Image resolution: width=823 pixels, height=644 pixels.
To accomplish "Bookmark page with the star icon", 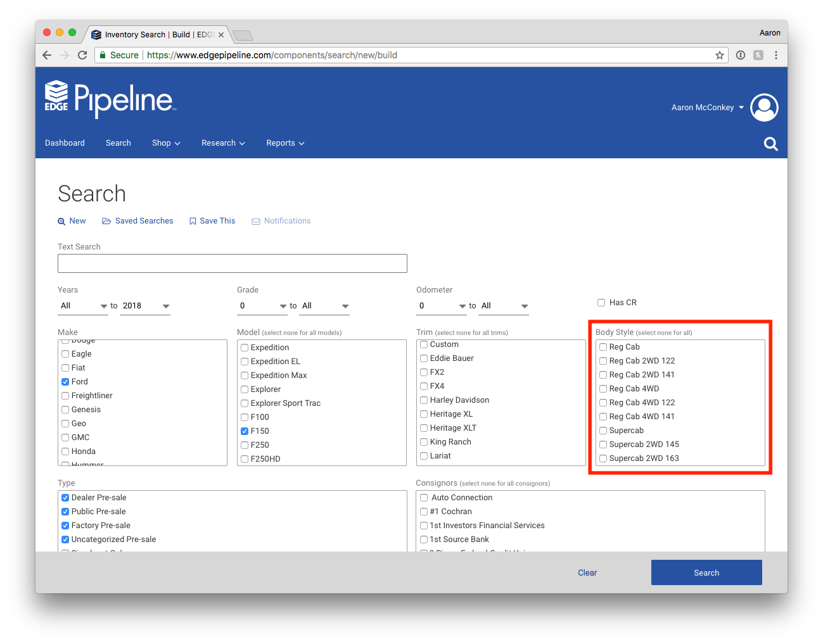I will click(x=720, y=55).
